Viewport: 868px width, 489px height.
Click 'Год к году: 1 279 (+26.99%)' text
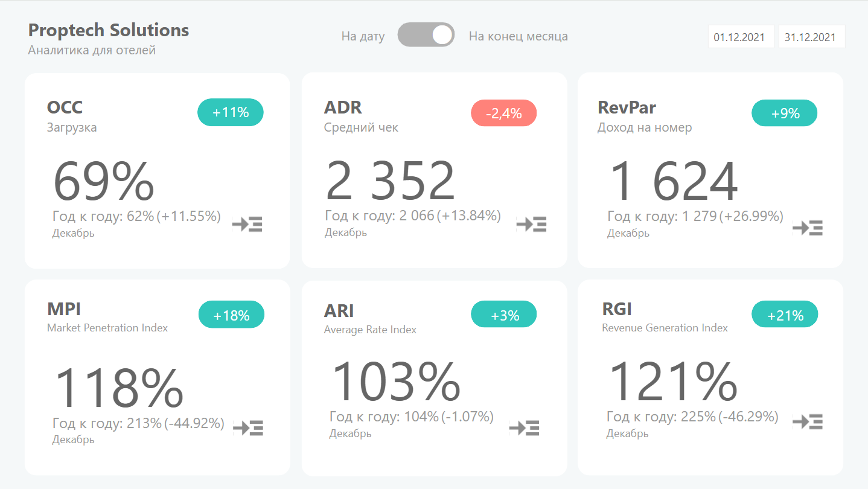(695, 216)
